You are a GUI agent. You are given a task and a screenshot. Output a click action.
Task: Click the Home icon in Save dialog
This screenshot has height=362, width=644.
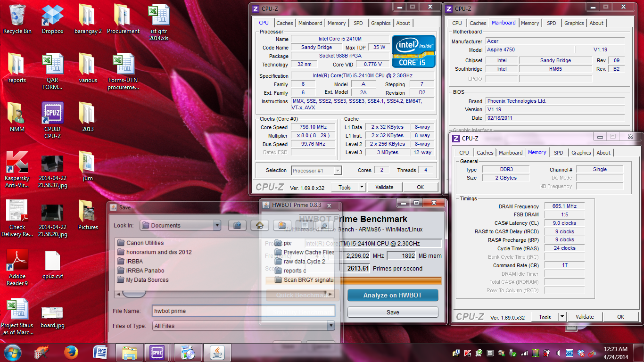point(259,225)
